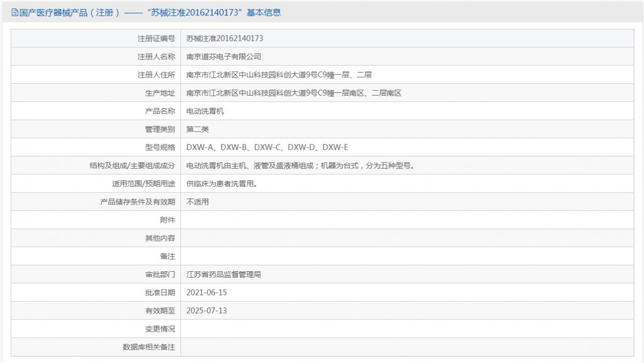Click approving authority 江苏省药品监督管理局

[x=224, y=274]
